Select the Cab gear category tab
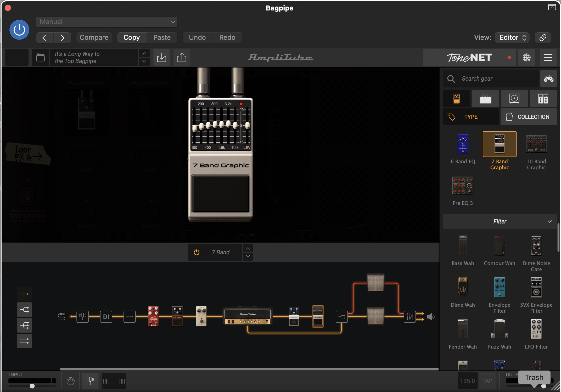This screenshot has height=392, width=561. click(x=514, y=99)
